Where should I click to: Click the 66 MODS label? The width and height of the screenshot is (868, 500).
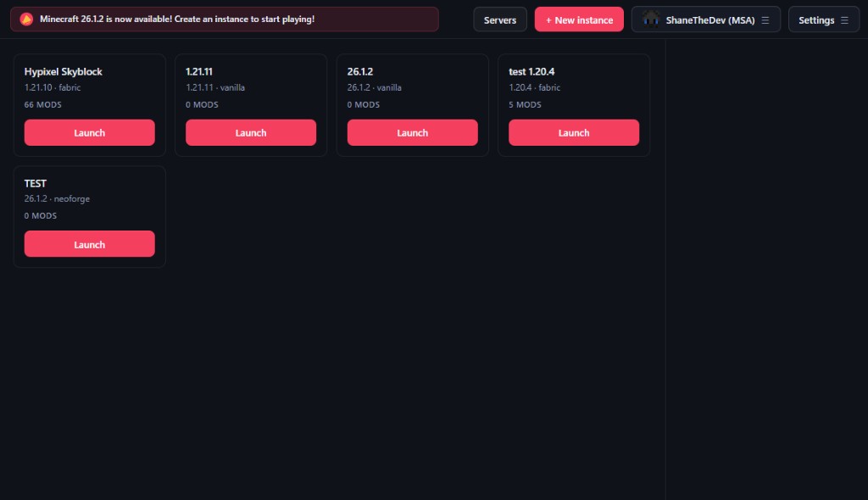pyautogui.click(x=42, y=104)
